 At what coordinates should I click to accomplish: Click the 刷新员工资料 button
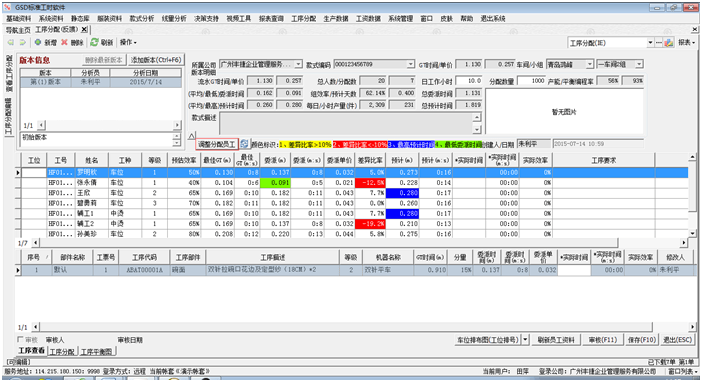[556, 339]
